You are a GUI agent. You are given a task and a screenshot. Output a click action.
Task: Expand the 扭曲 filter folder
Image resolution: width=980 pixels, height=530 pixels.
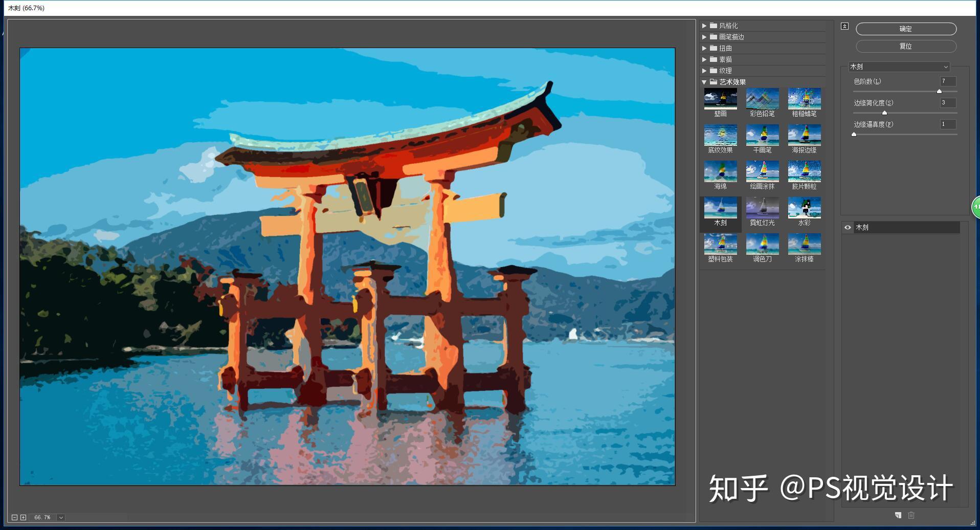click(x=704, y=48)
